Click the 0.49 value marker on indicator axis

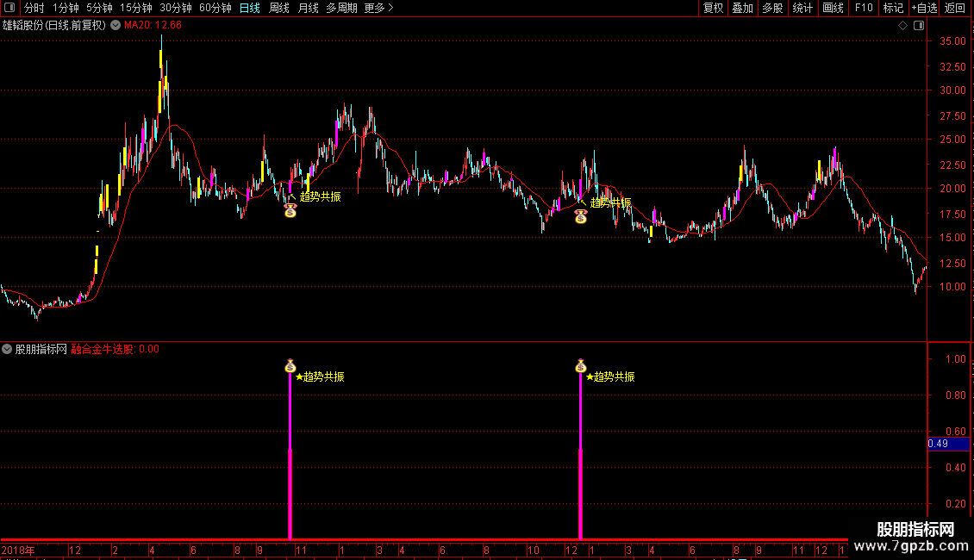(x=948, y=444)
